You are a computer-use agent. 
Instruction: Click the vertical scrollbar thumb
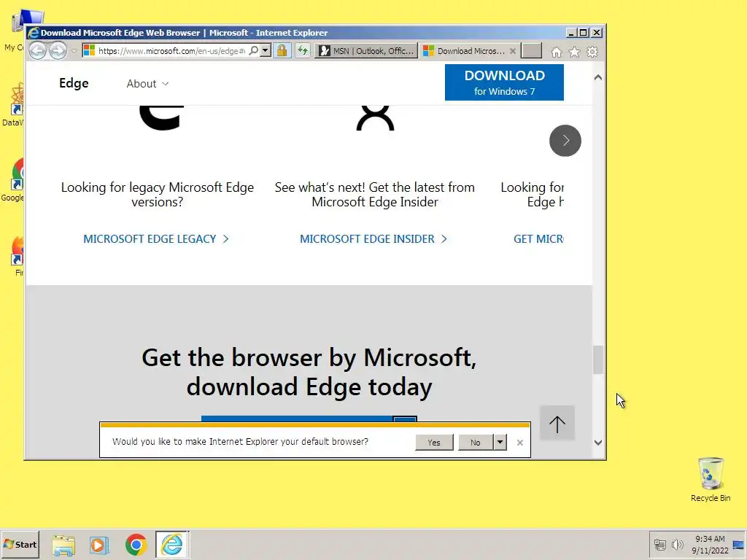click(598, 360)
